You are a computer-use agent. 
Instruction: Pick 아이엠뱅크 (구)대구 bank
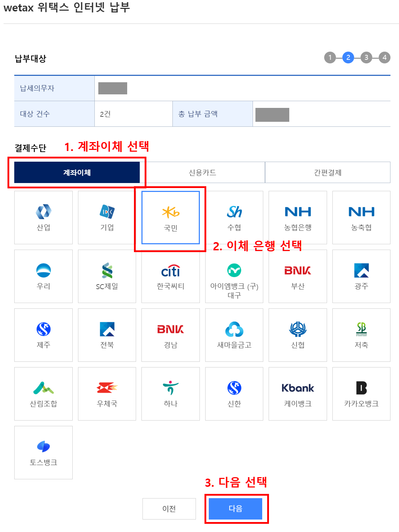(234, 276)
